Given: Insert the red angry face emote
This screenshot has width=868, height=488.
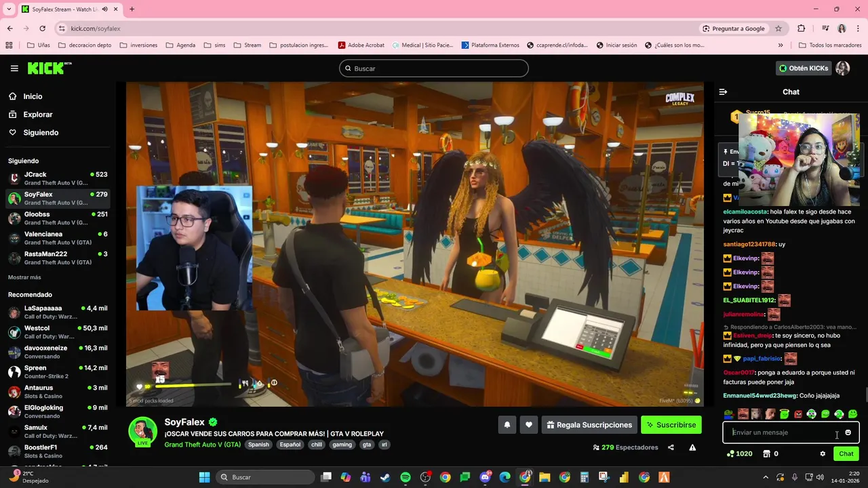Looking at the screenshot, I should tap(798, 414).
